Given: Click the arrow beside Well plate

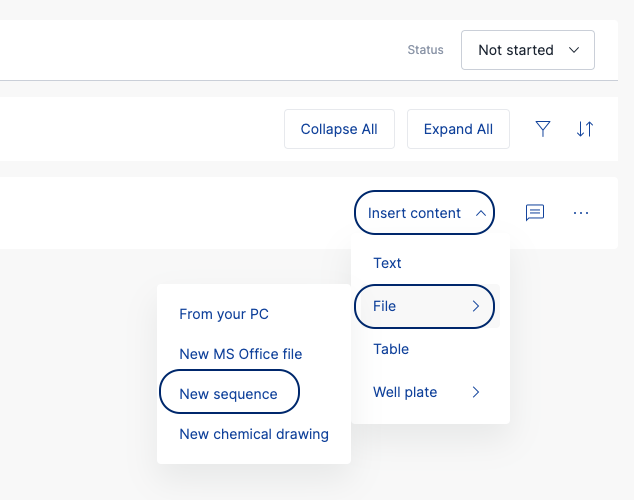Looking at the screenshot, I should pos(476,392).
